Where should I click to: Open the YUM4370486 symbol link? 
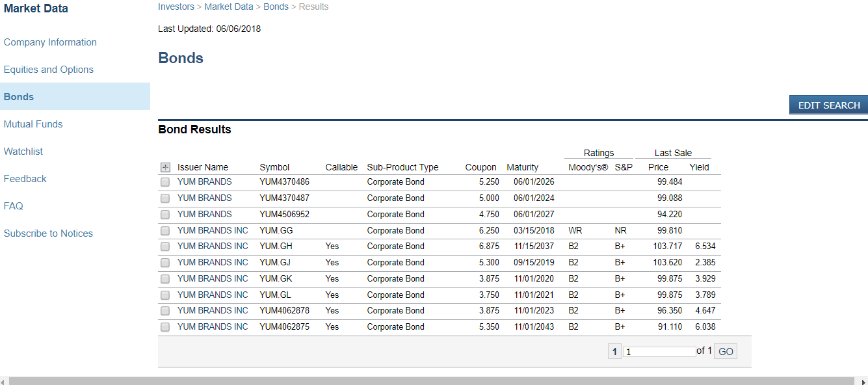tap(284, 182)
